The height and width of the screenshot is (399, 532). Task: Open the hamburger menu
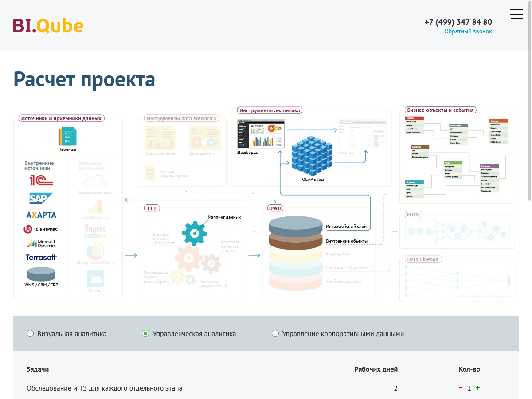516,14
